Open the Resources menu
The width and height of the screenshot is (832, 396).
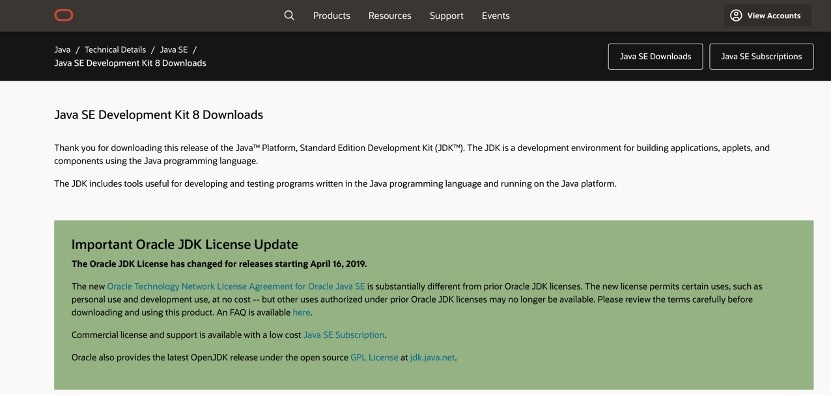click(389, 16)
